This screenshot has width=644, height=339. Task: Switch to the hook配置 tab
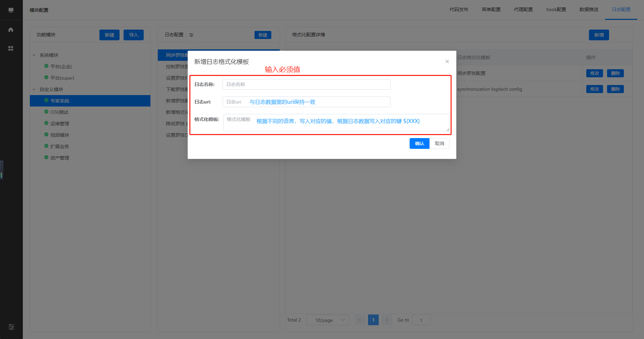pyautogui.click(x=556, y=9)
